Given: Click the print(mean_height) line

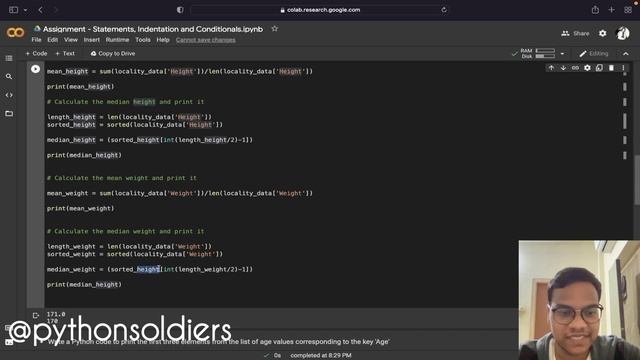Looking at the screenshot, I should point(80,87).
